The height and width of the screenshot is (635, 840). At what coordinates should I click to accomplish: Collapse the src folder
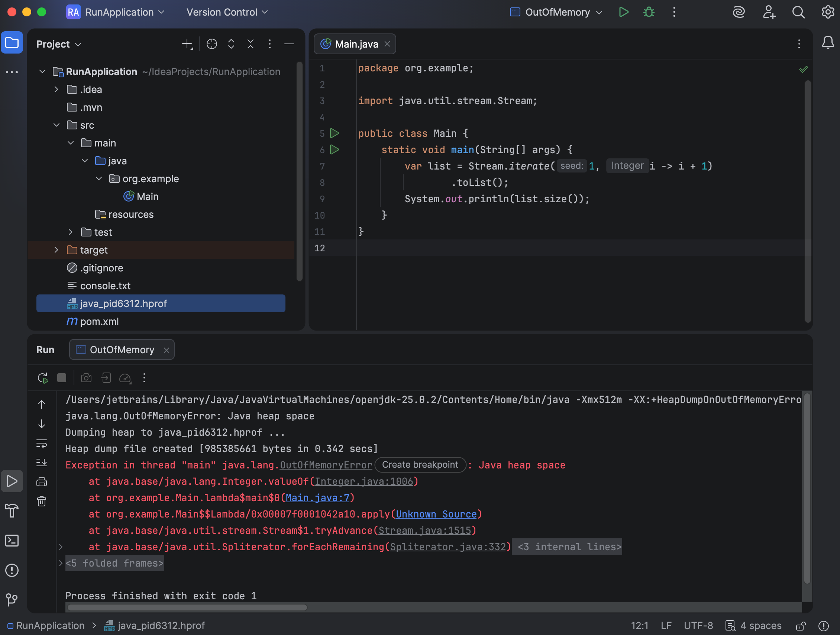tap(56, 125)
